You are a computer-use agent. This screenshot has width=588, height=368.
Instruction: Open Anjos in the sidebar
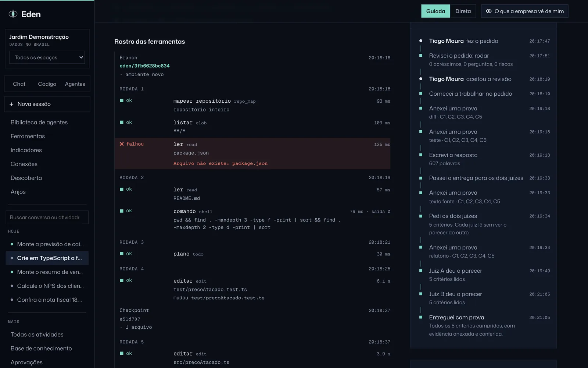point(18,192)
